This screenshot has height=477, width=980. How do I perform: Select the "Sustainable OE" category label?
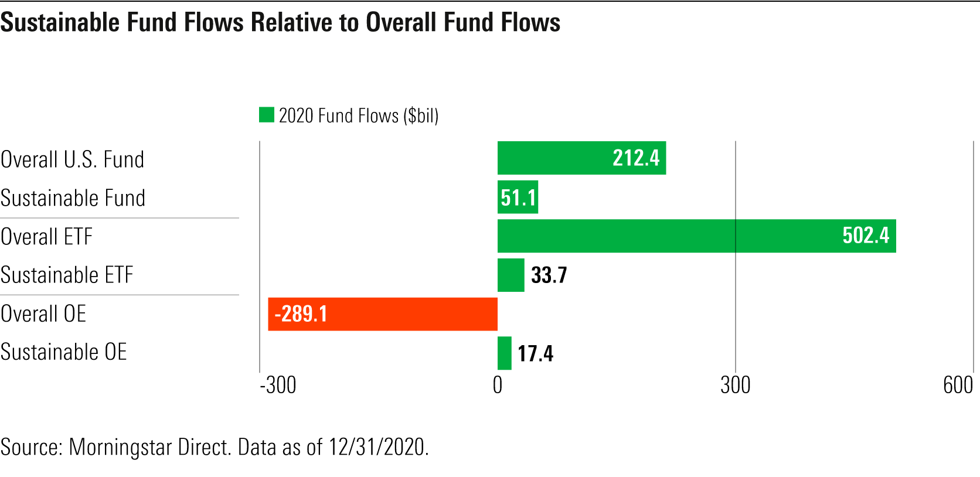pyautogui.click(x=63, y=352)
